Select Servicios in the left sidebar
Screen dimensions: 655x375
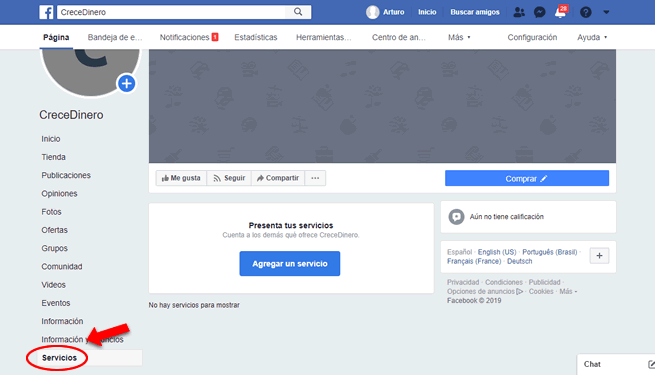pos(59,358)
